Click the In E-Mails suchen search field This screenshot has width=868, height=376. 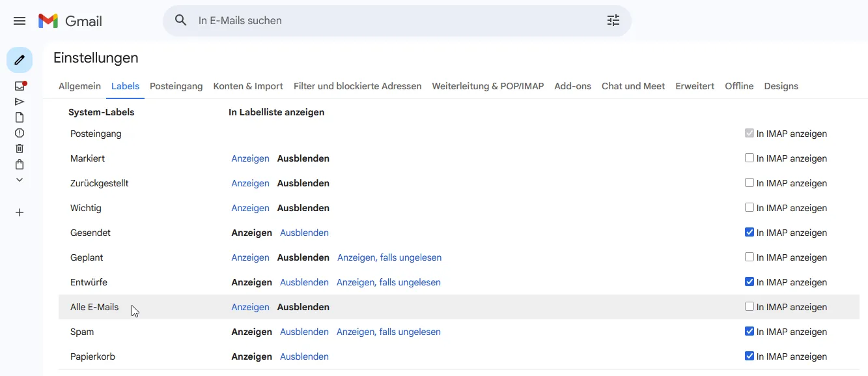[391, 21]
